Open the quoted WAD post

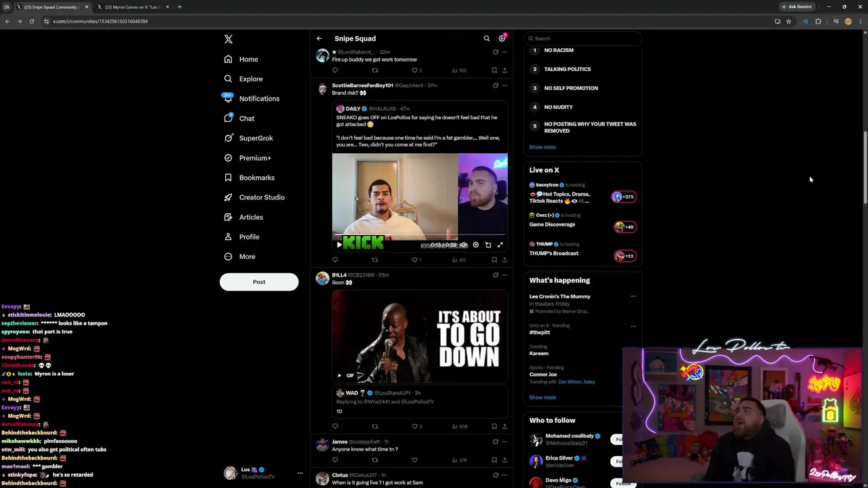[x=420, y=401]
